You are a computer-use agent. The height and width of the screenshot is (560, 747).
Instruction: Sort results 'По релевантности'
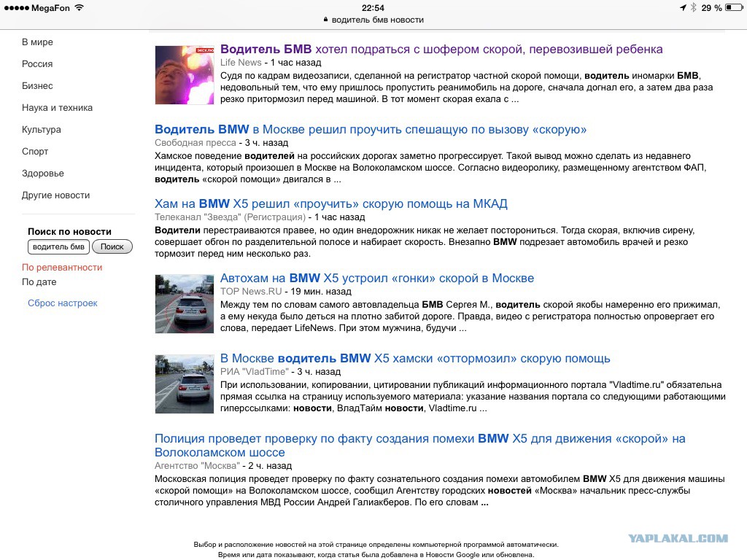[x=62, y=268]
